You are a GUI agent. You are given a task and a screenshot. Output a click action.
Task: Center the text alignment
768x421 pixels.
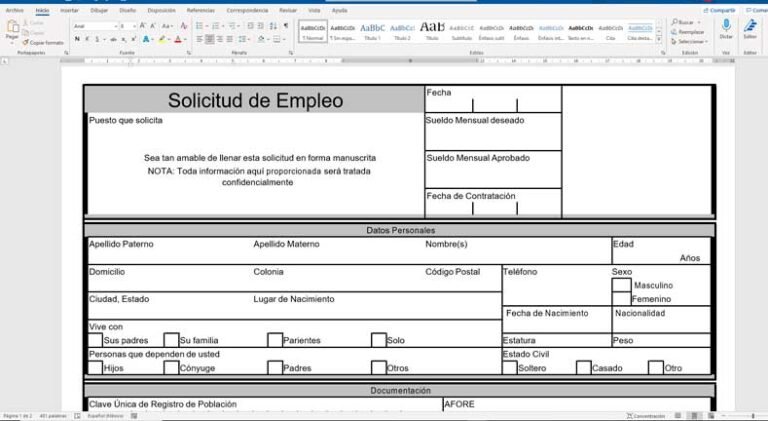point(210,39)
